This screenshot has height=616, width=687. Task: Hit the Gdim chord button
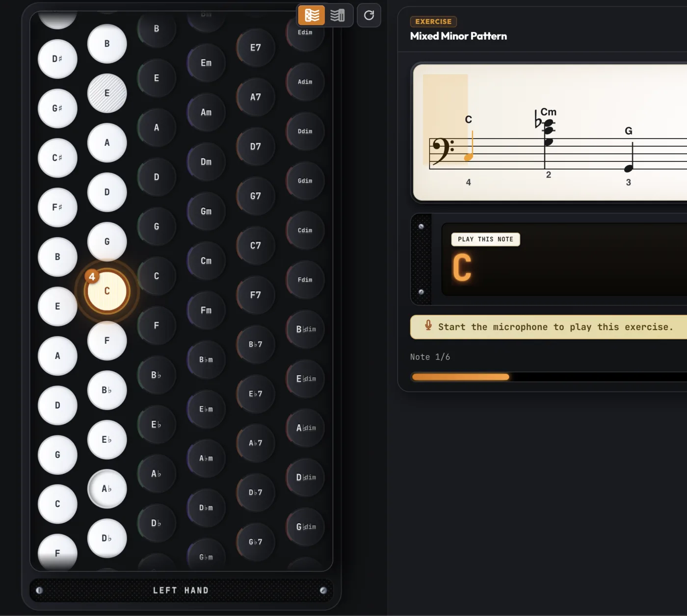[x=305, y=181]
